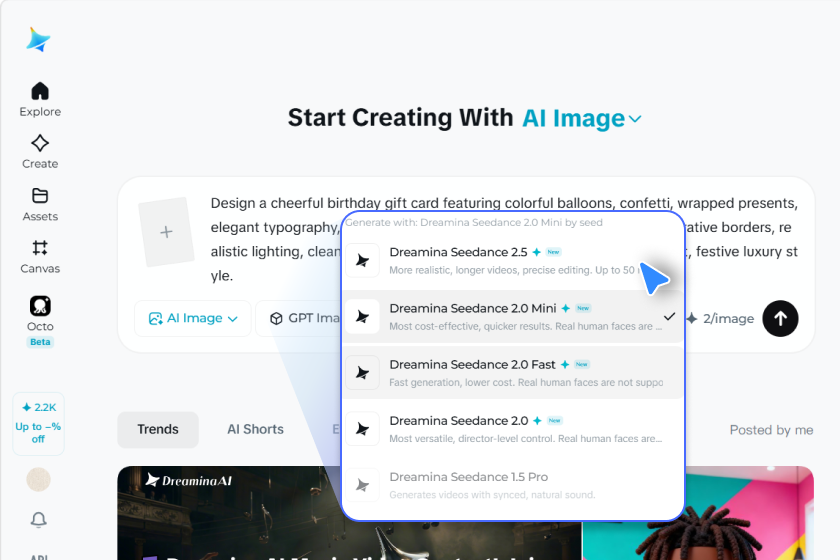Open the Canvas sidebar icon
The height and width of the screenshot is (560, 840).
[x=40, y=248]
